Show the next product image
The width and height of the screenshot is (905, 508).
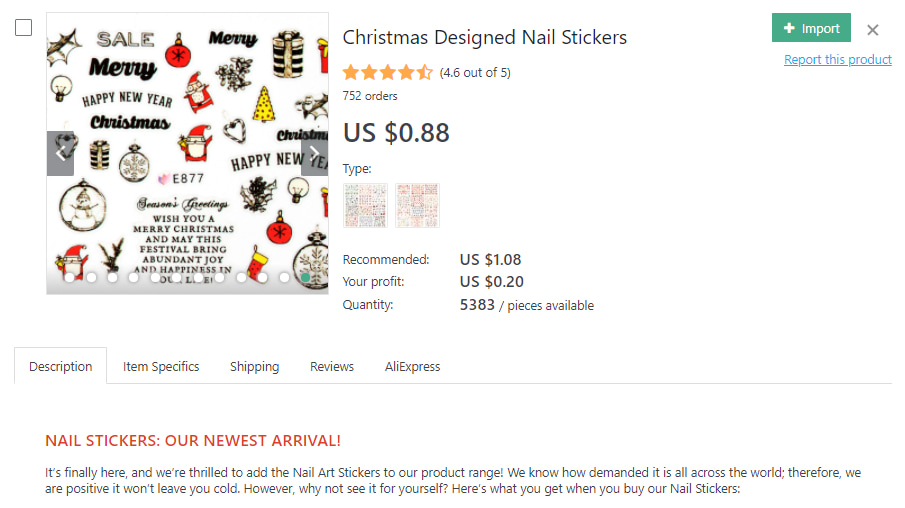tap(314, 154)
